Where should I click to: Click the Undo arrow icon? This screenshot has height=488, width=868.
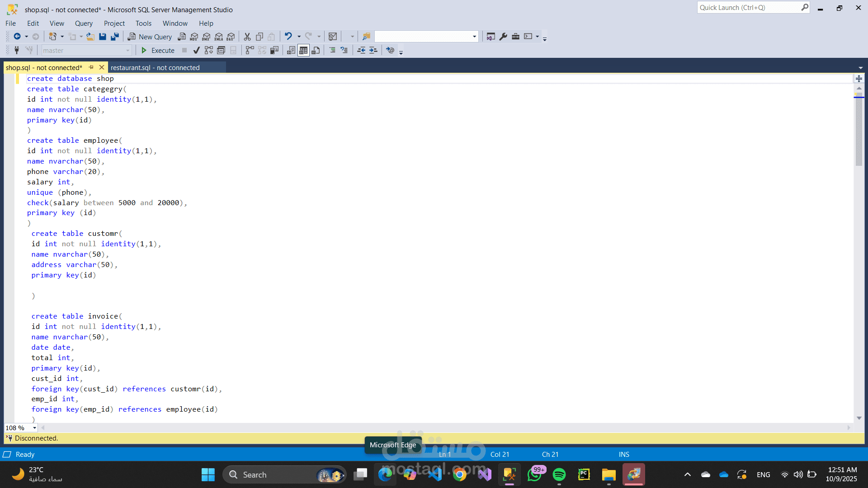(x=288, y=36)
